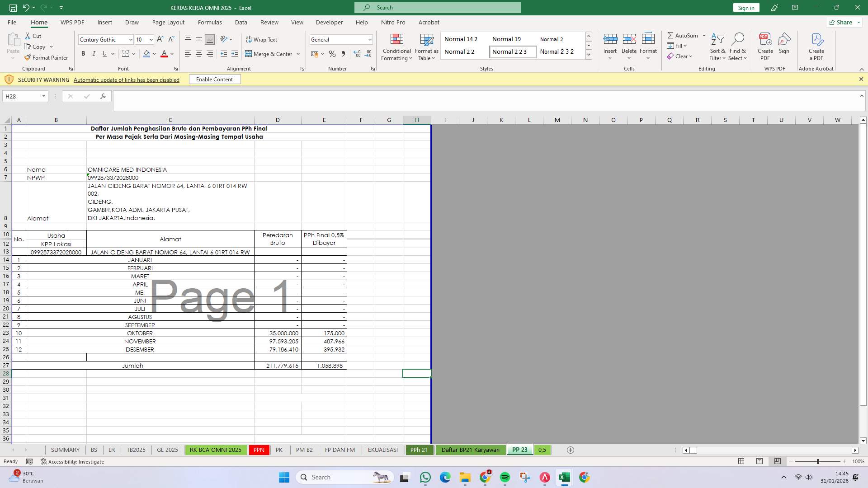868x488 pixels.
Task: Toggle Wrap Text on the selection
Action: click(262, 39)
